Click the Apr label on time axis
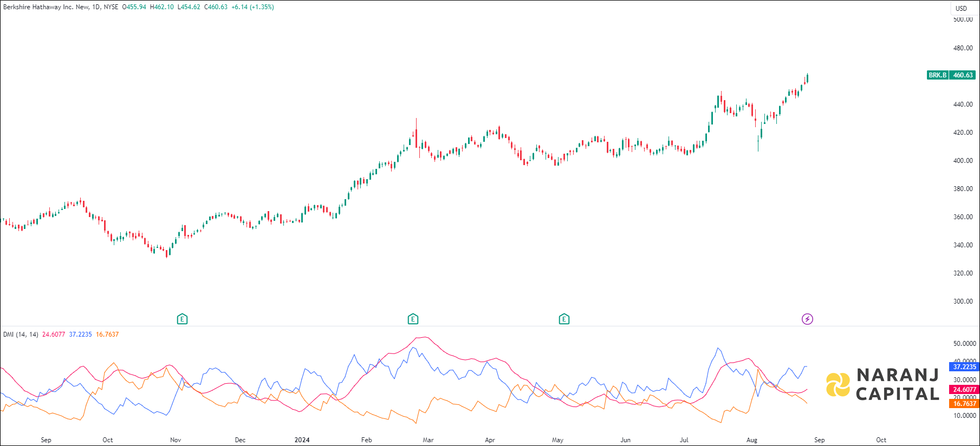Image resolution: width=980 pixels, height=446 pixels. pos(490,440)
